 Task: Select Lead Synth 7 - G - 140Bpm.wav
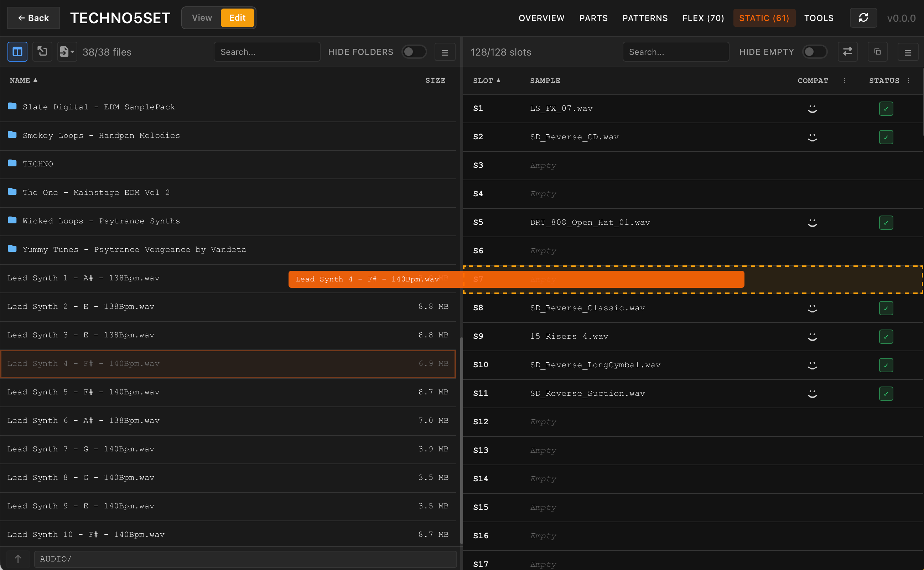click(x=228, y=449)
